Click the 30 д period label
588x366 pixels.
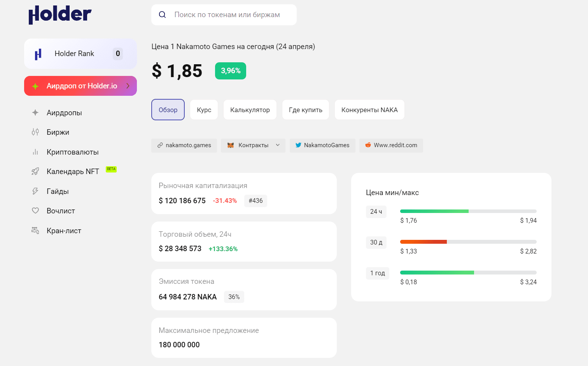tap(376, 242)
